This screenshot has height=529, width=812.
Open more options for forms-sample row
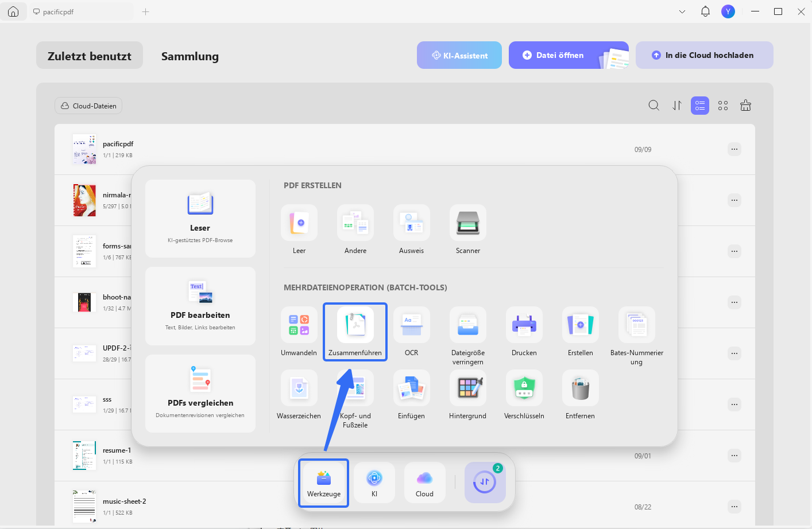734,251
